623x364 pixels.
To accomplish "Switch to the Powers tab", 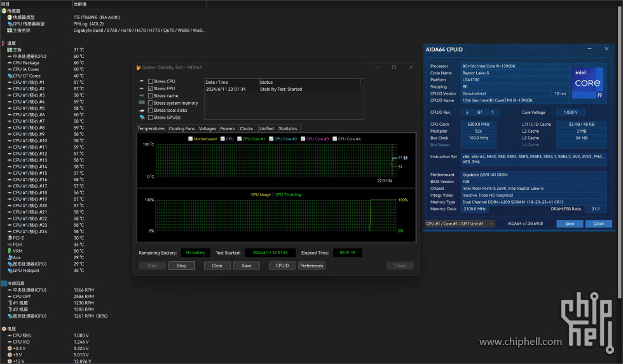I will (x=228, y=128).
